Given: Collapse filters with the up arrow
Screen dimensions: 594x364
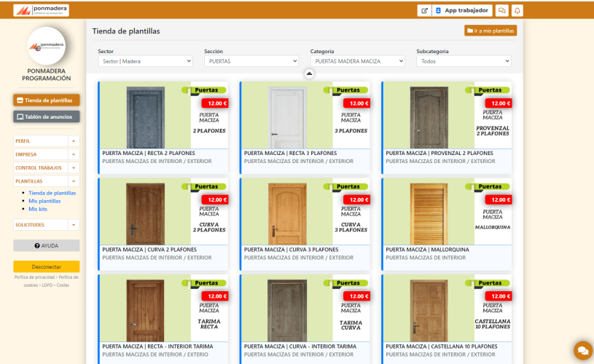Looking at the screenshot, I should (309, 74).
